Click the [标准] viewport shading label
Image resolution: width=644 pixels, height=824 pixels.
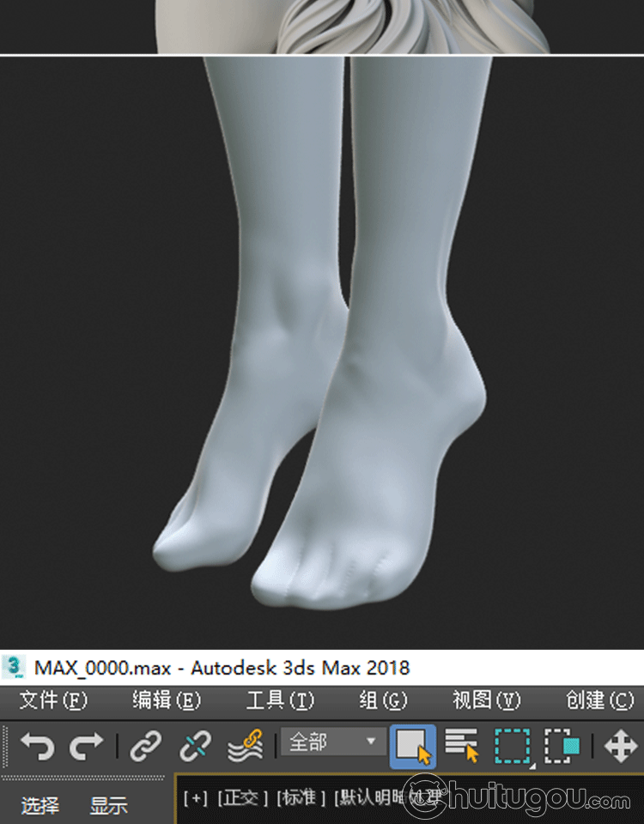[301, 798]
